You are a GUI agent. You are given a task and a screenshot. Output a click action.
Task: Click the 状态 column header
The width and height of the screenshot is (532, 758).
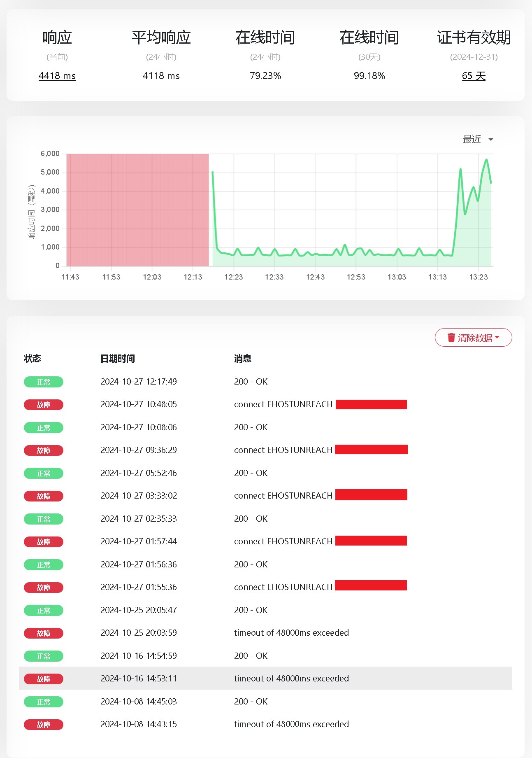tap(33, 359)
